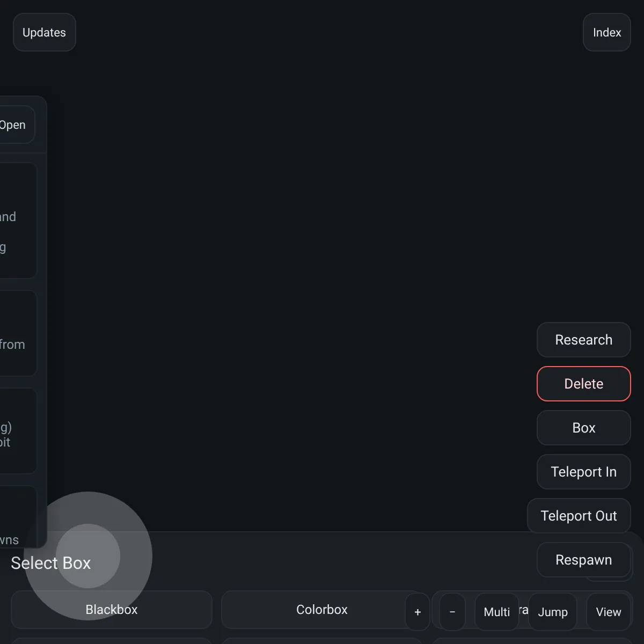Open the Updates panel
The height and width of the screenshot is (644, 644).
[44, 32]
